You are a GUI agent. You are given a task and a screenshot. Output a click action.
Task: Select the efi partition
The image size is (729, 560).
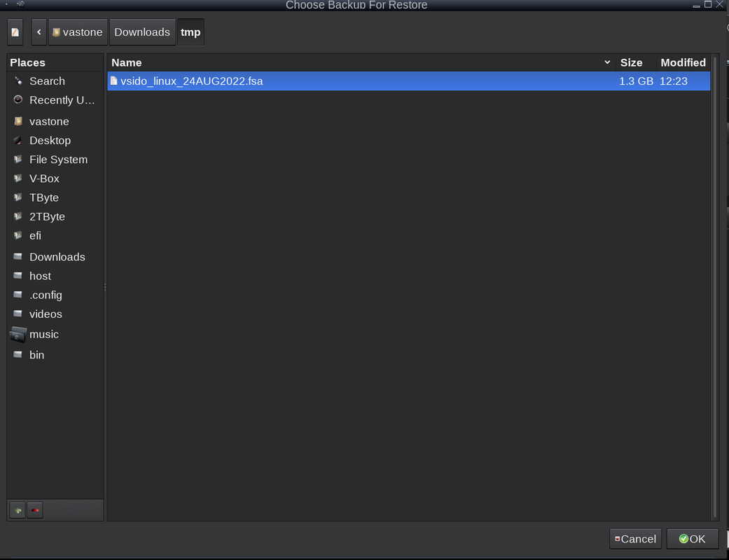pyautogui.click(x=55, y=236)
